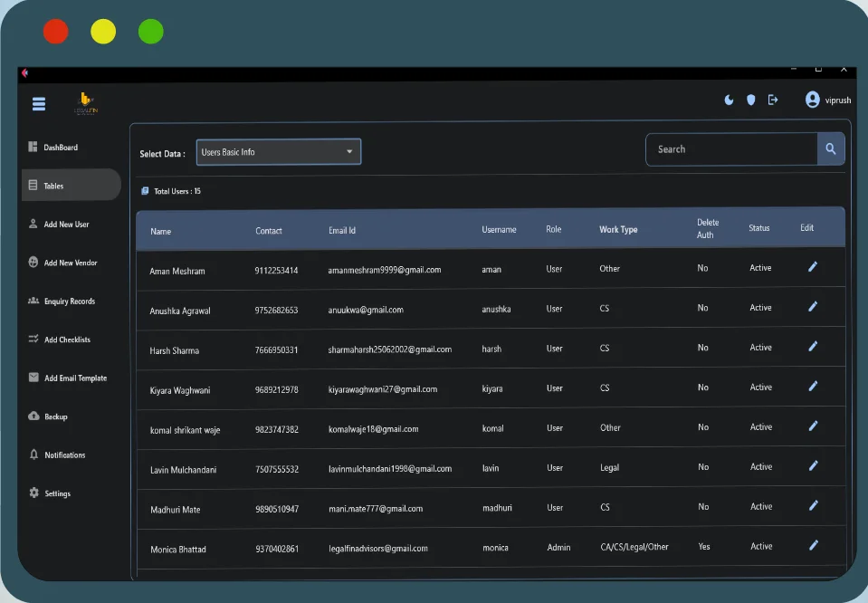
Task: Click the green circle window button
Action: (150, 31)
